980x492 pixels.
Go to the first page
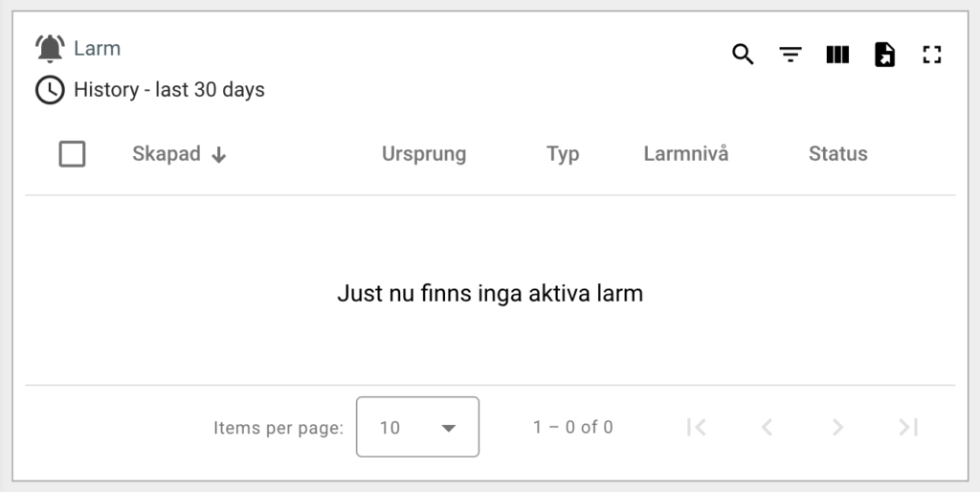click(x=697, y=427)
